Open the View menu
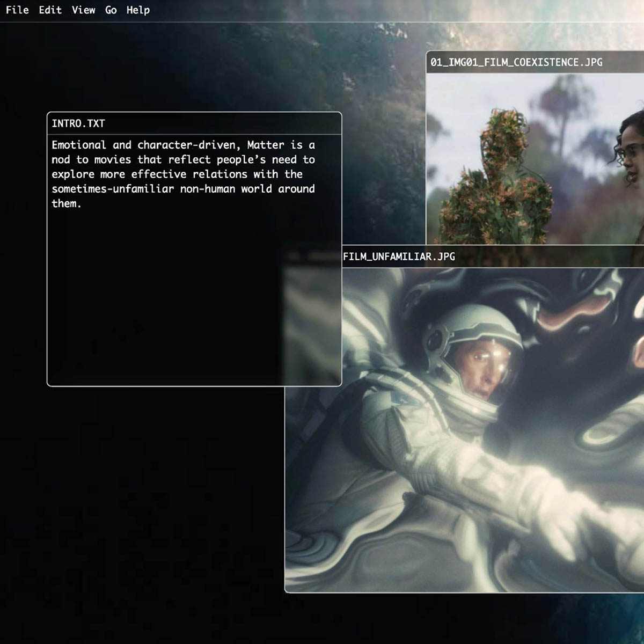This screenshot has height=644, width=644. click(83, 10)
